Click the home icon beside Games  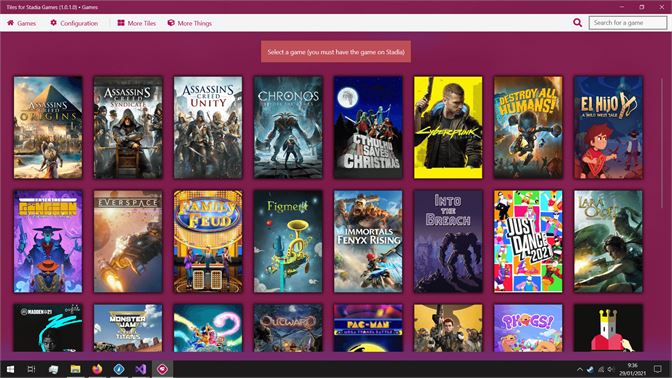[11, 23]
